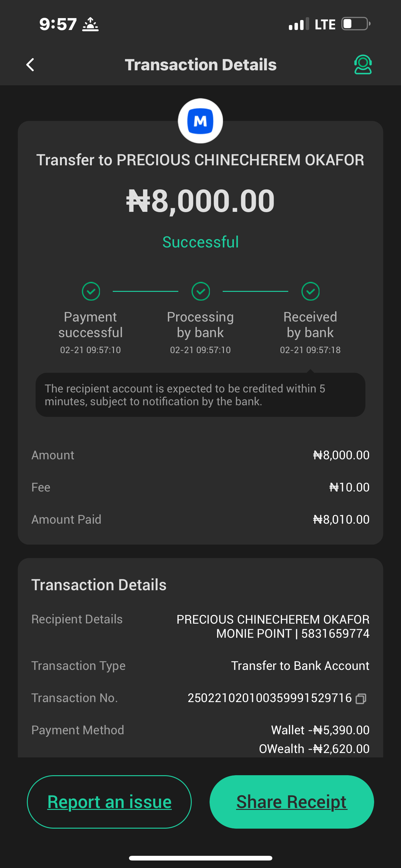The image size is (401, 868).
Task: Tap the Moniepoint bank logo
Action: (200, 121)
